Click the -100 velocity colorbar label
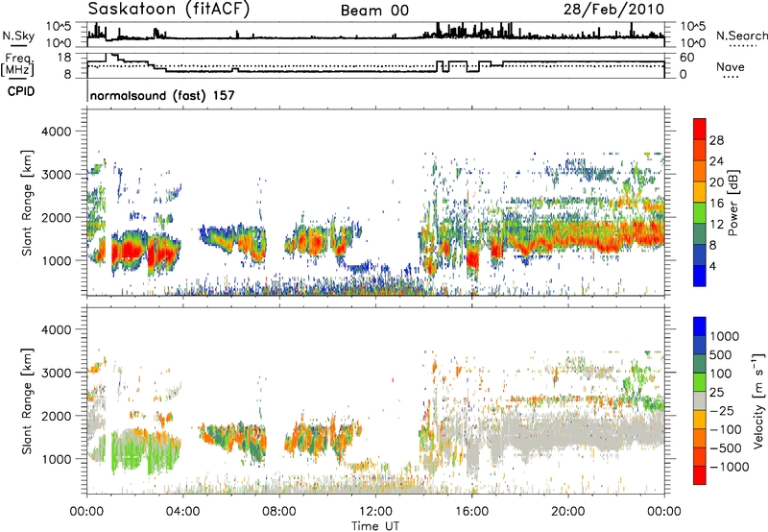This screenshot has width=768, height=532. click(726, 429)
